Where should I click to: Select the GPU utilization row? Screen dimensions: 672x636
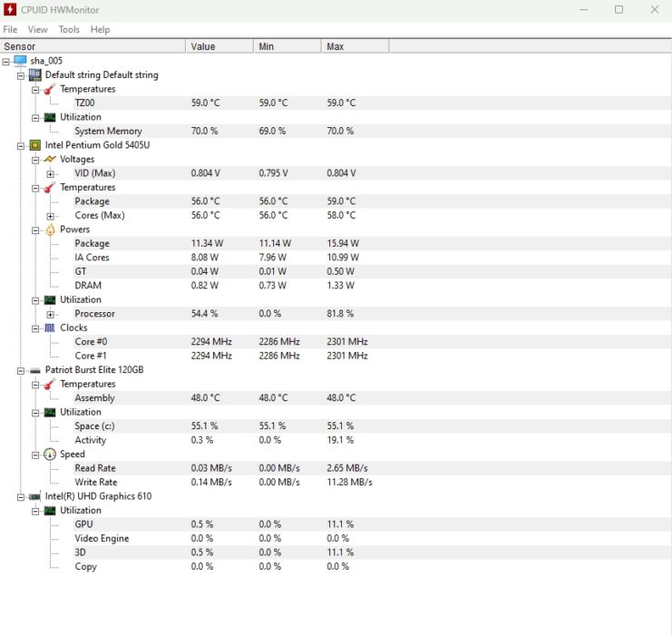point(373,524)
